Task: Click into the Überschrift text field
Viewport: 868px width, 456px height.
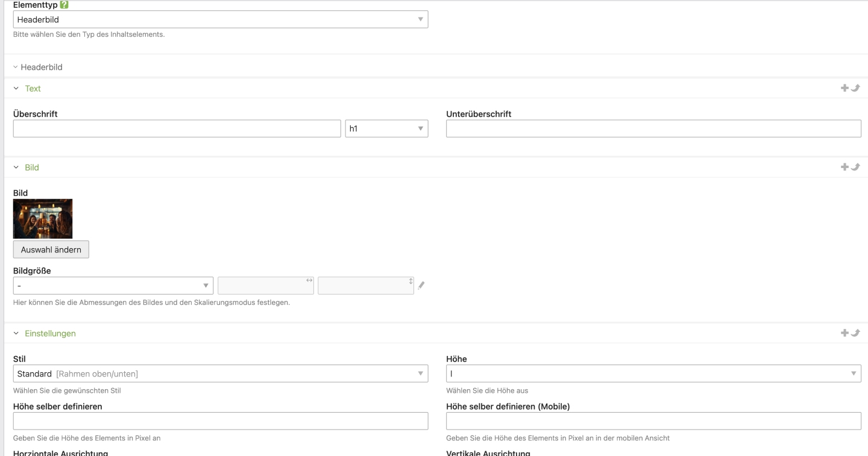Action: click(177, 129)
